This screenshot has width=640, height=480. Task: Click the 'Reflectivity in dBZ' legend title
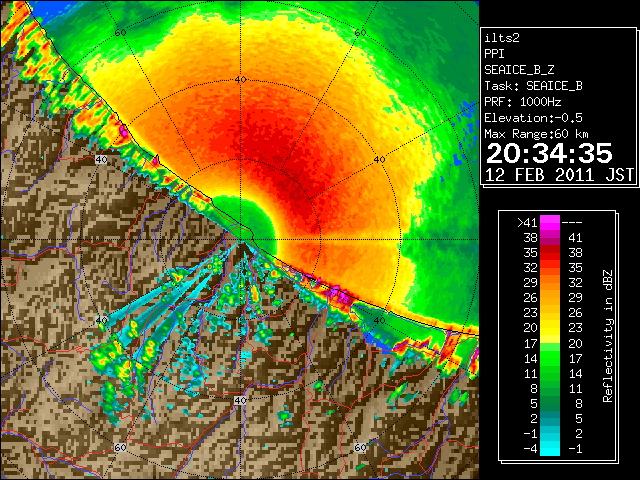pyautogui.click(x=608, y=336)
